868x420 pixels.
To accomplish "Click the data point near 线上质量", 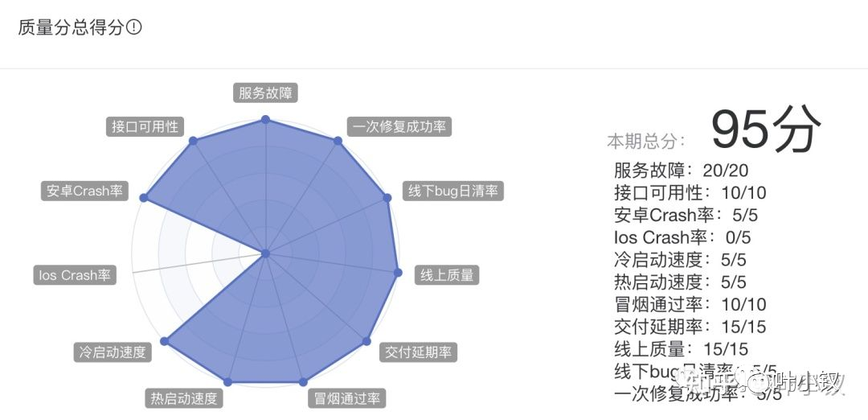I will [x=398, y=272].
